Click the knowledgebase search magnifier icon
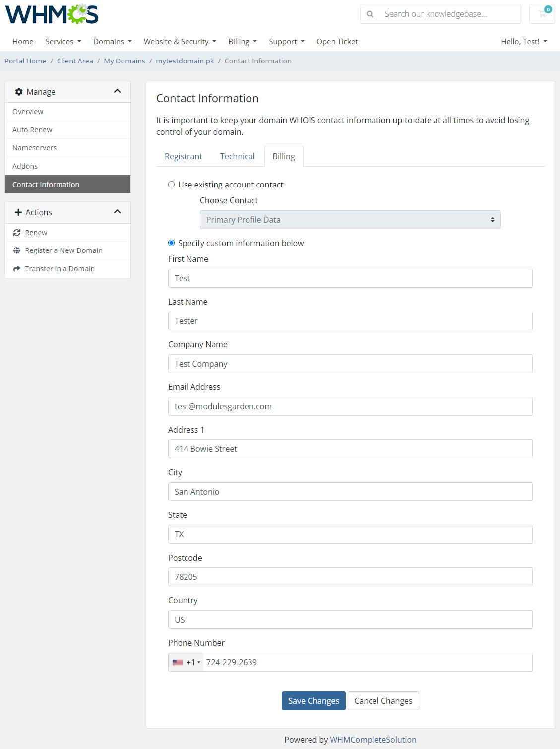Image resolution: width=560 pixels, height=749 pixels. coord(370,14)
